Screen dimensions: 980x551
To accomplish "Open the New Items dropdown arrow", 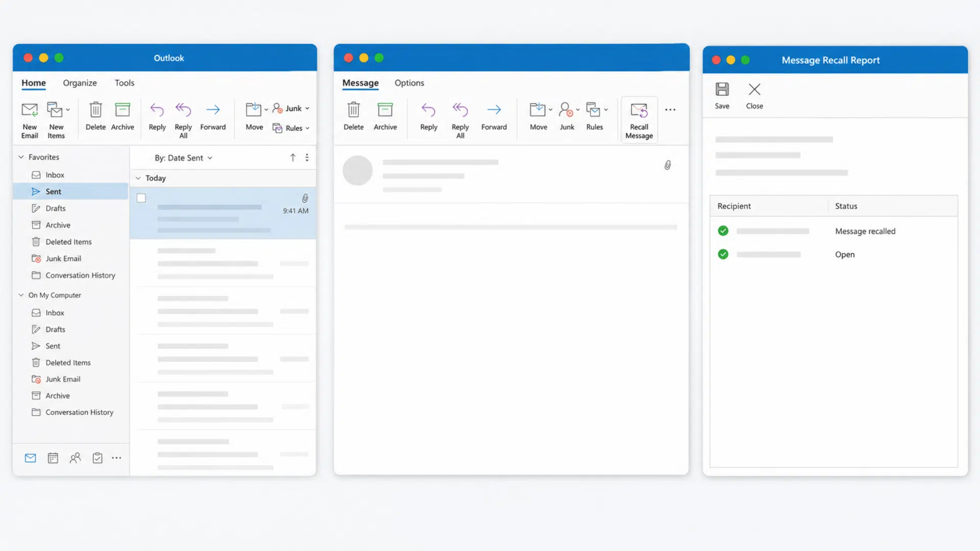I will click(68, 110).
